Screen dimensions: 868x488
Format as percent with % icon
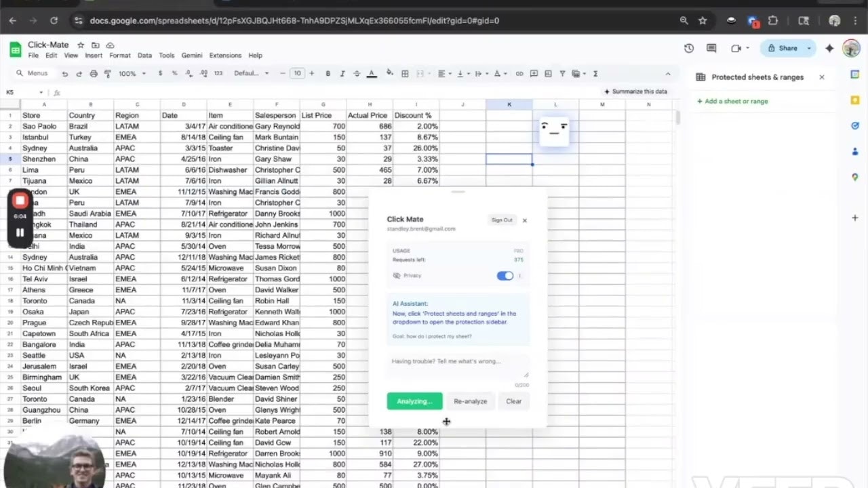point(174,73)
